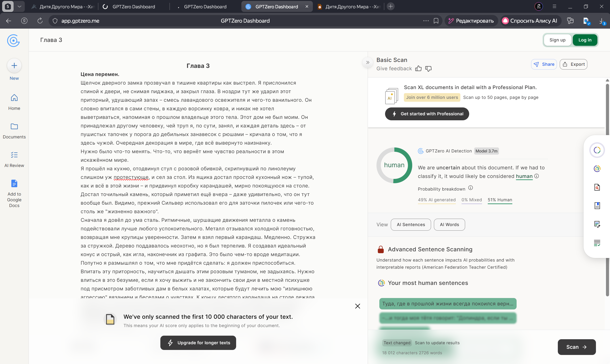Image resolution: width=610 pixels, height=364 pixels.
Task: Click the probability breakdown info icon
Action: coord(470,188)
